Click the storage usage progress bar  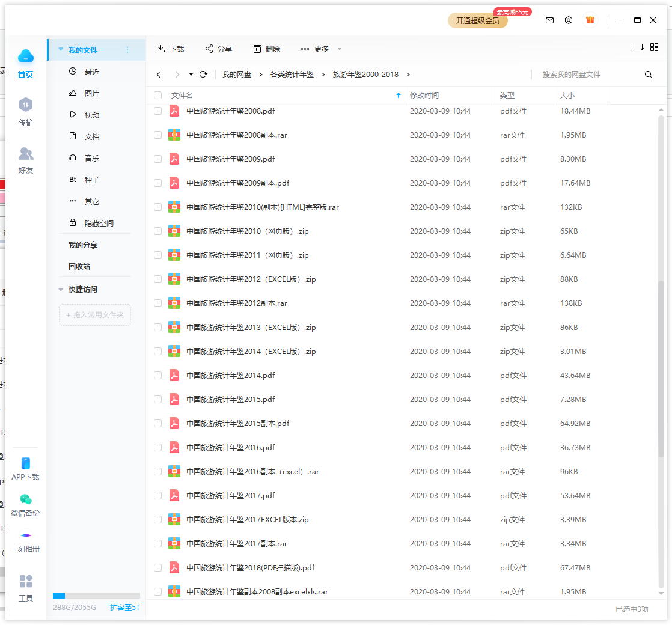pyautogui.click(x=96, y=596)
